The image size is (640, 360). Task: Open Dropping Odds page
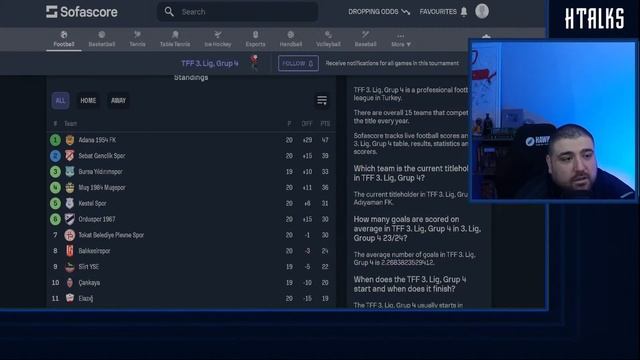[379, 12]
